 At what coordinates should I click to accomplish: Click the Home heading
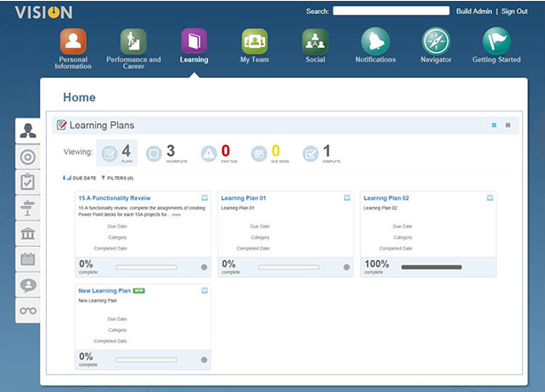pos(80,97)
